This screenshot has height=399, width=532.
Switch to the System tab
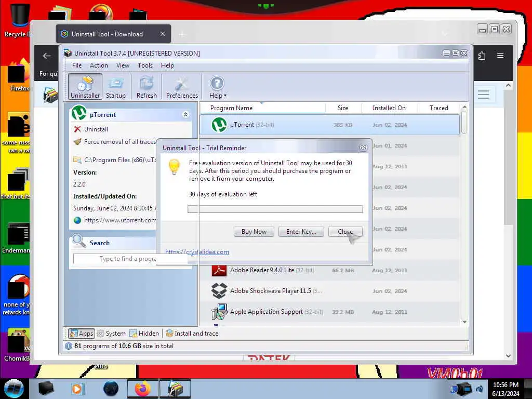point(111,334)
